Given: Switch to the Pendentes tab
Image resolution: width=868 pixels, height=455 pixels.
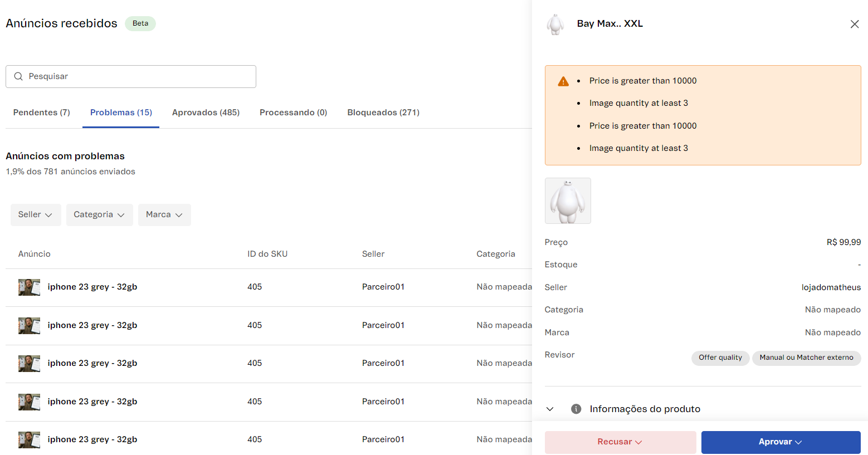Looking at the screenshot, I should tap(41, 112).
